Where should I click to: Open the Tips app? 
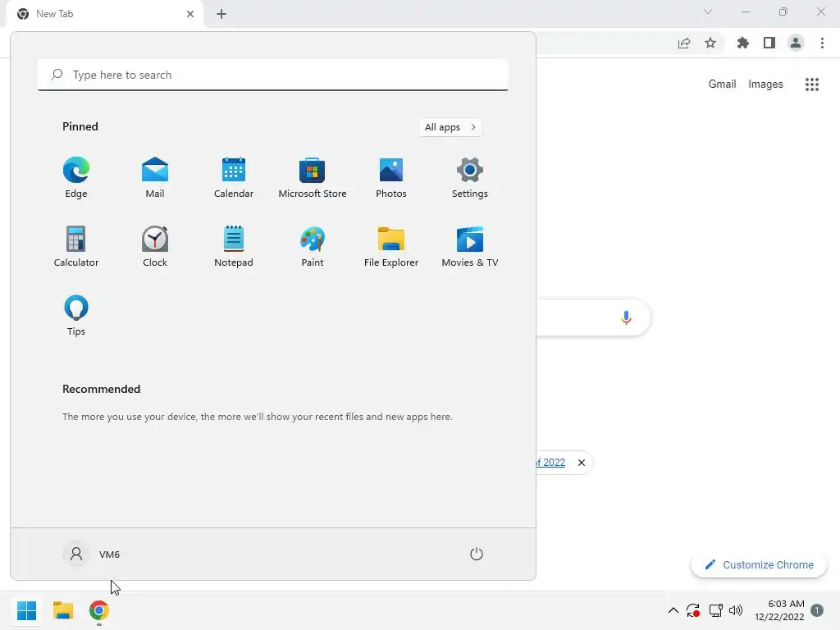[76, 316]
